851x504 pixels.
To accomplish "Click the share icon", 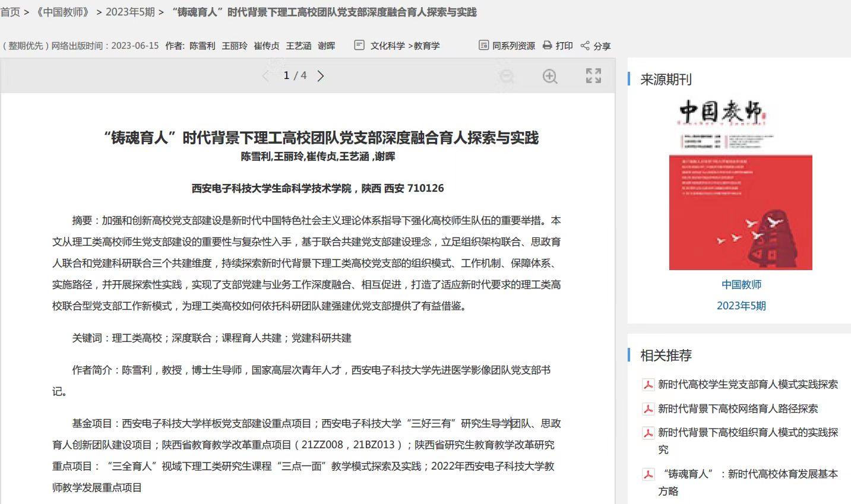I will click(585, 46).
